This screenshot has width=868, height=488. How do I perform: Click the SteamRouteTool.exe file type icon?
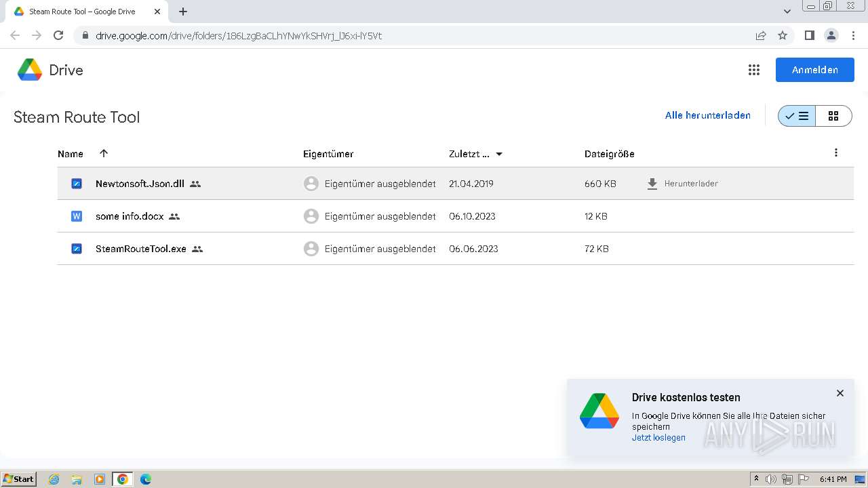point(77,249)
